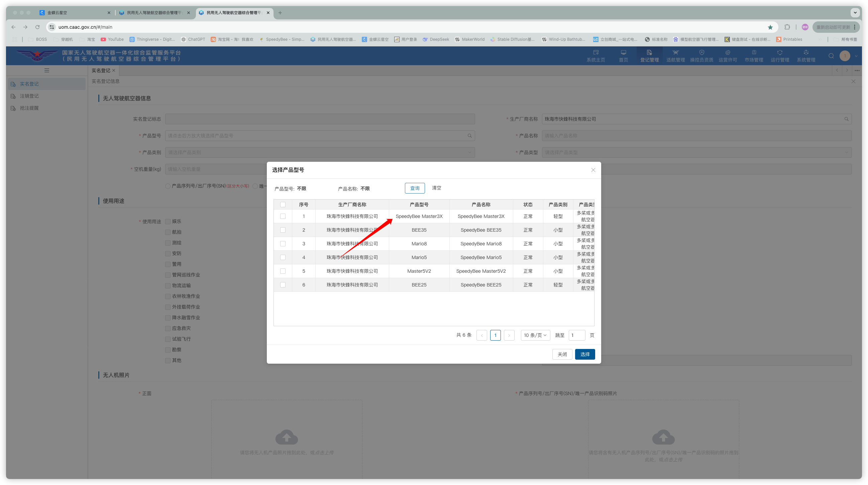
Task: Check row 1 SpeedyBee Master3X checkbox
Action: tap(283, 216)
